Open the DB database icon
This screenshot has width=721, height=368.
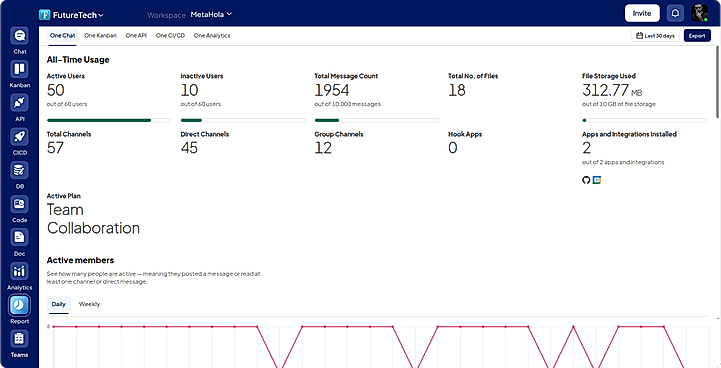click(19, 170)
